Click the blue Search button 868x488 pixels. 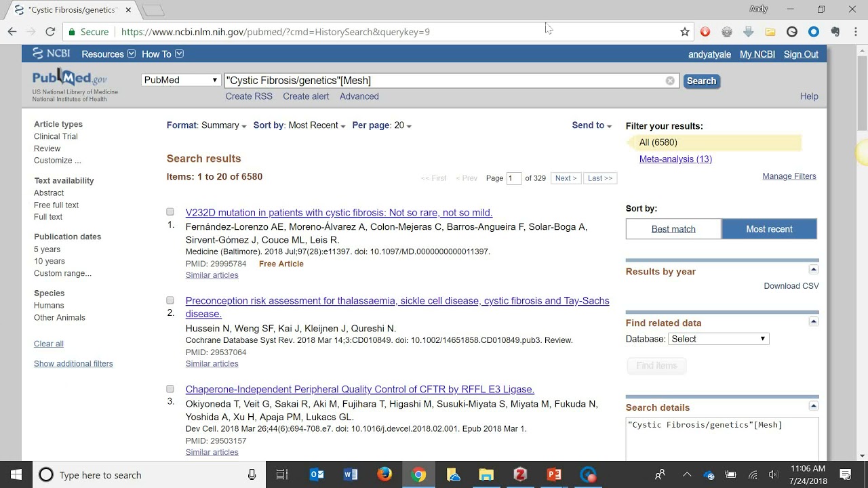[x=701, y=81]
